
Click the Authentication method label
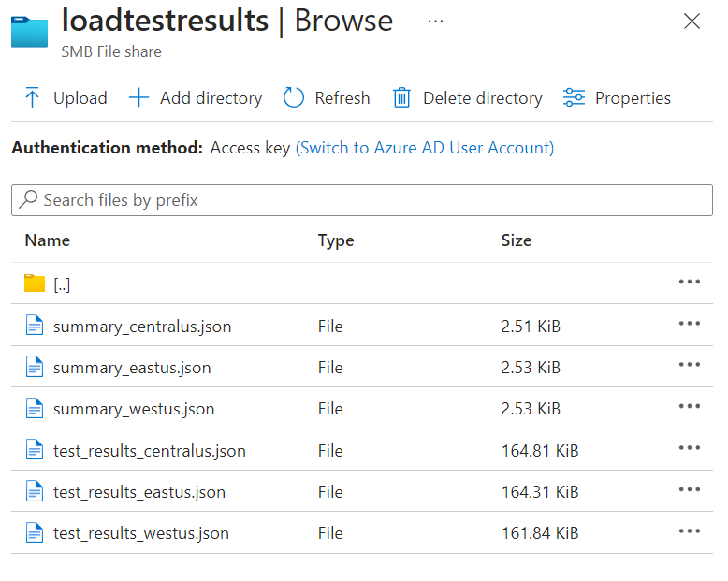click(x=108, y=148)
